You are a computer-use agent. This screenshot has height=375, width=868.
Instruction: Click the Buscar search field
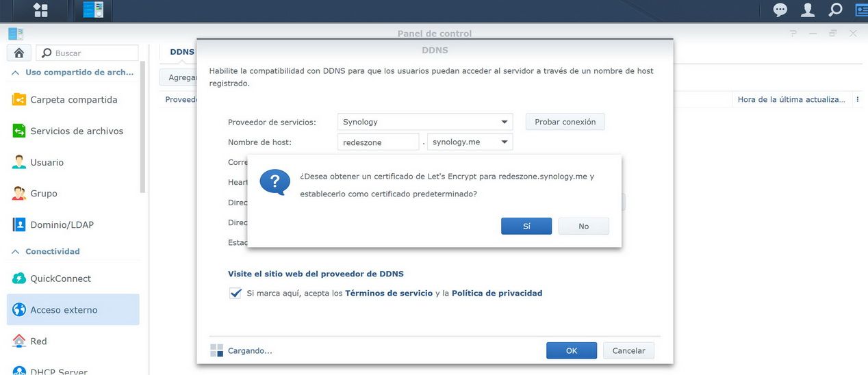87,53
